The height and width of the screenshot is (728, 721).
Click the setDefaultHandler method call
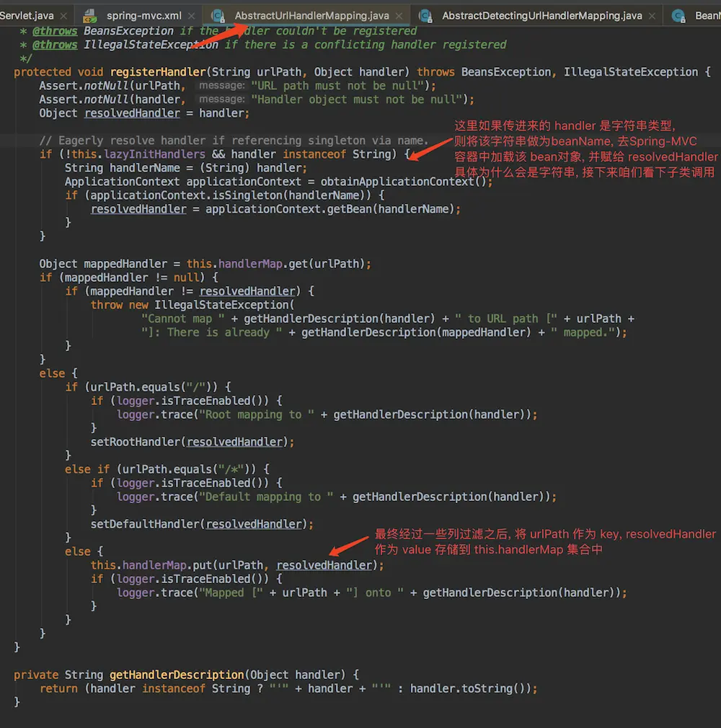[x=145, y=524]
